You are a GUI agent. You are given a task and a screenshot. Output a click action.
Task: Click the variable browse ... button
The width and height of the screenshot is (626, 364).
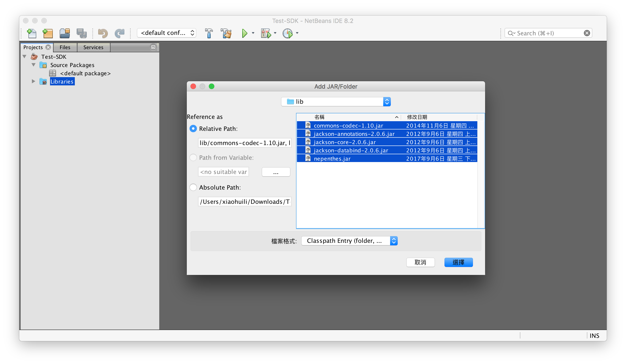pyautogui.click(x=276, y=172)
